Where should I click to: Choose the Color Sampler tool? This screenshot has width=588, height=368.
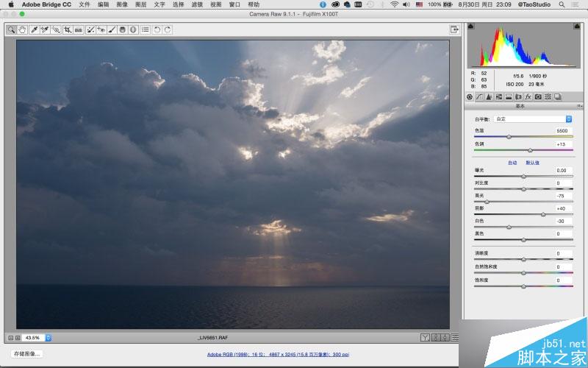pos(45,29)
